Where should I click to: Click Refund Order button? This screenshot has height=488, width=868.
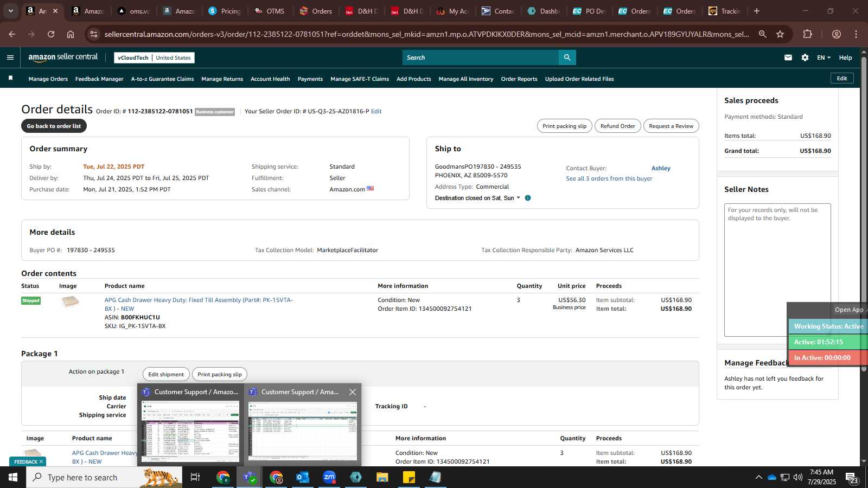(x=618, y=126)
